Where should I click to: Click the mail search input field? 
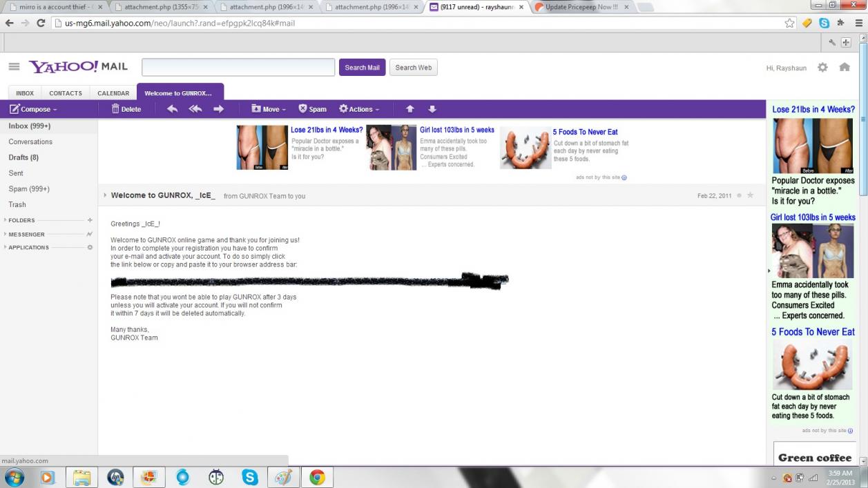[x=238, y=68]
